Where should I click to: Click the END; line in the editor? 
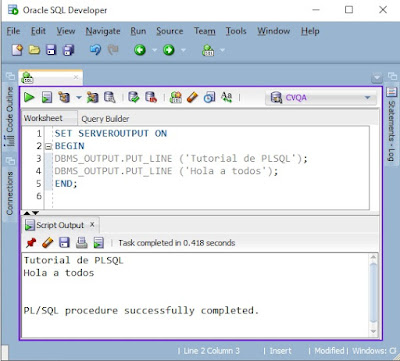pyautogui.click(x=66, y=184)
